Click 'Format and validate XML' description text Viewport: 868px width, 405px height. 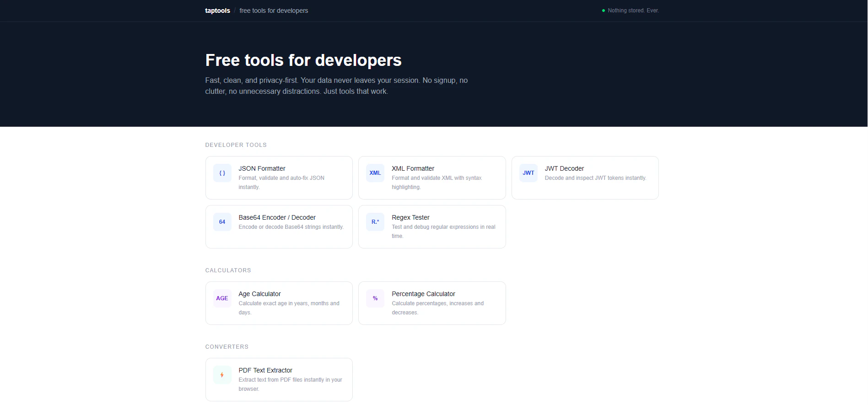tap(437, 183)
